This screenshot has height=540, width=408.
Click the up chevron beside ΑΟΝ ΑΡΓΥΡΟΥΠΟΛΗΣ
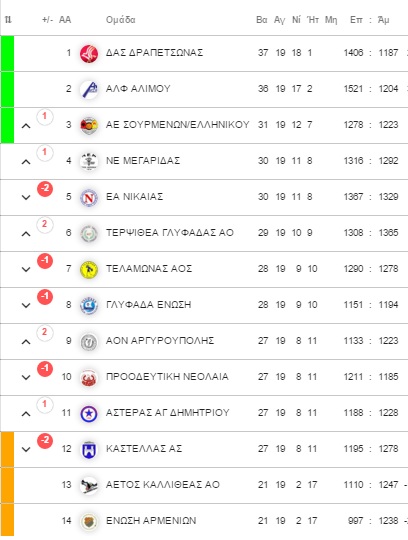(x=26, y=342)
